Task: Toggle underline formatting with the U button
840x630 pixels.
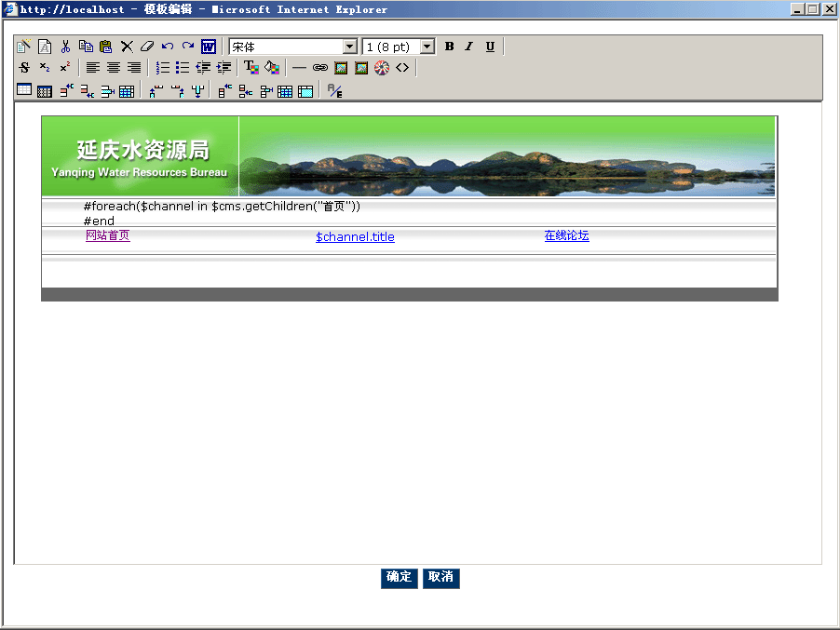Action: (489, 46)
